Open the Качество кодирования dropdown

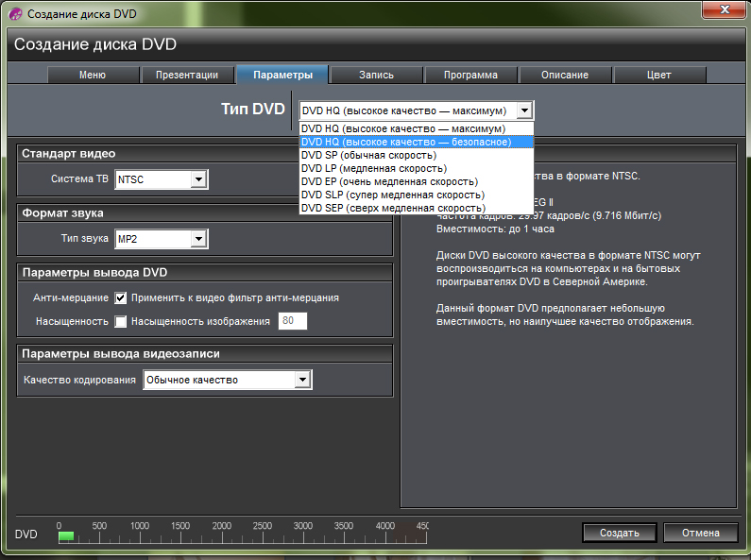coord(301,380)
